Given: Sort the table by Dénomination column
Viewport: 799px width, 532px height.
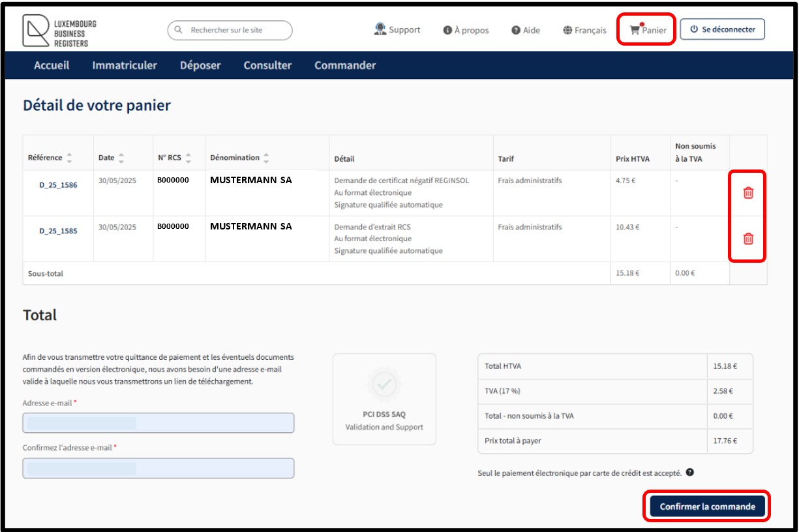Looking at the screenshot, I should click(266, 158).
